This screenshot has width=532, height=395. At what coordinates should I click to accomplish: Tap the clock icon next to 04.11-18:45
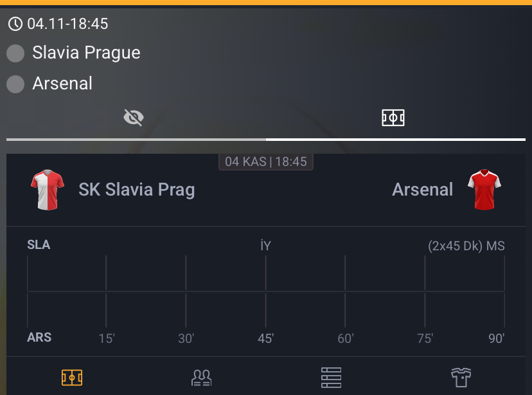click(15, 24)
